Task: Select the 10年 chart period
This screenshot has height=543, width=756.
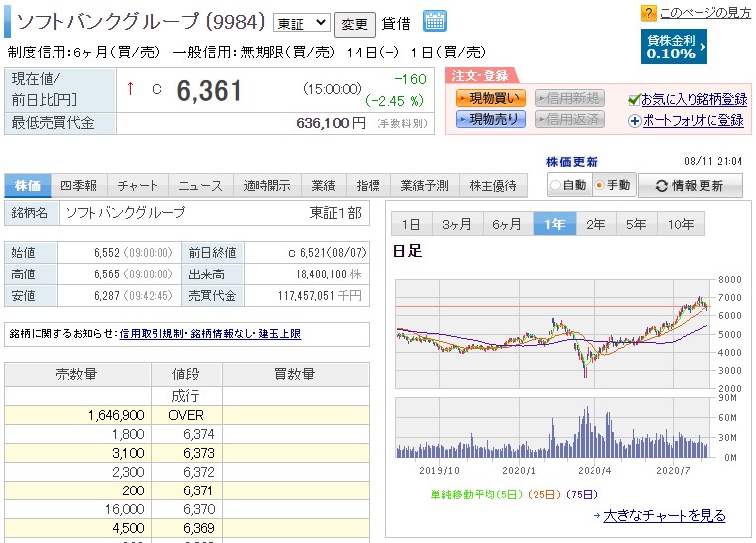Action: [681, 224]
